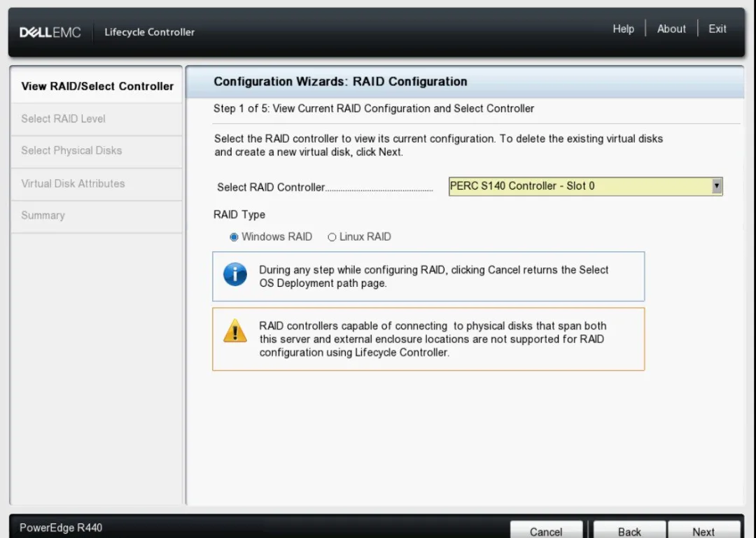Go to the Select Physical Disks step
The height and width of the screenshot is (538, 756).
point(97,151)
